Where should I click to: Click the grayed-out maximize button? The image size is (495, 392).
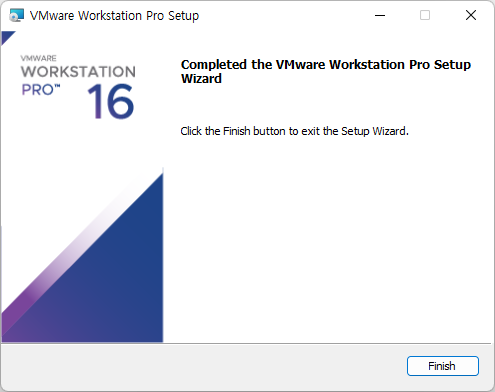tap(425, 15)
